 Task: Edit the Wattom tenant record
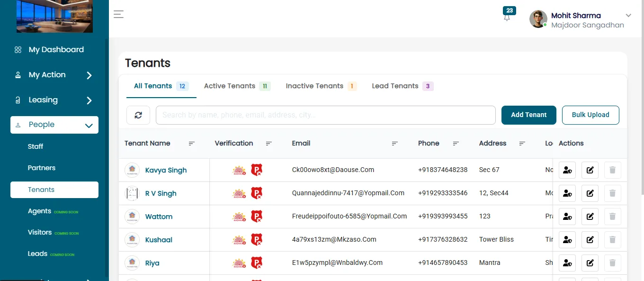[x=590, y=217]
